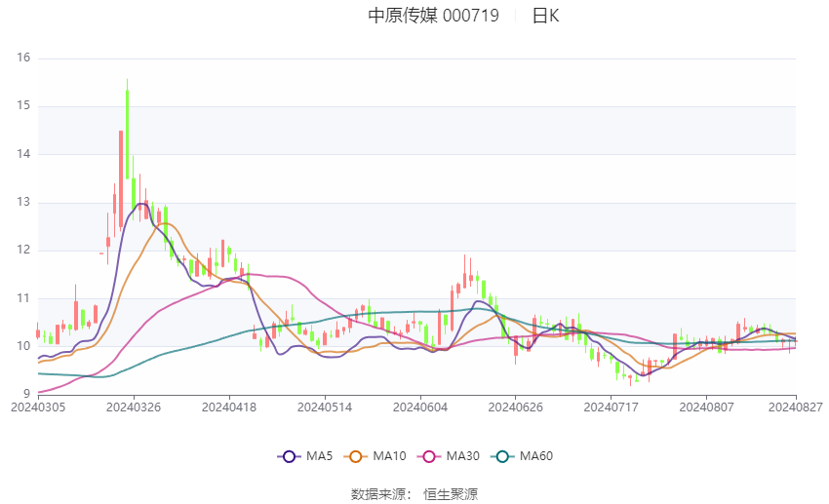
Task: Toggle the MA30 legend series
Action: pyautogui.click(x=449, y=456)
